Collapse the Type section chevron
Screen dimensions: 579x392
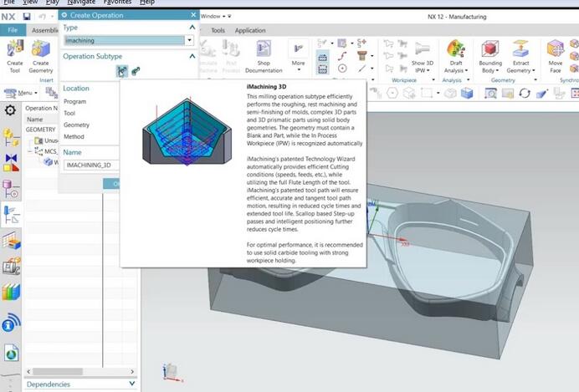192,28
